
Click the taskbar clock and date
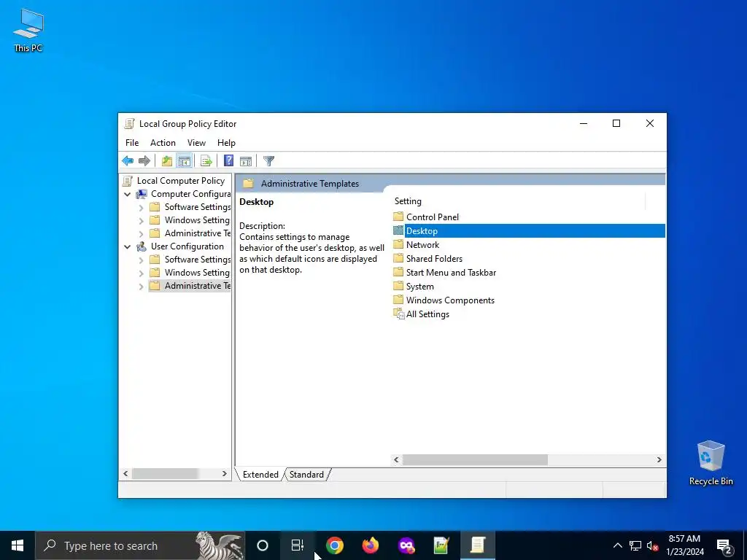click(x=684, y=545)
